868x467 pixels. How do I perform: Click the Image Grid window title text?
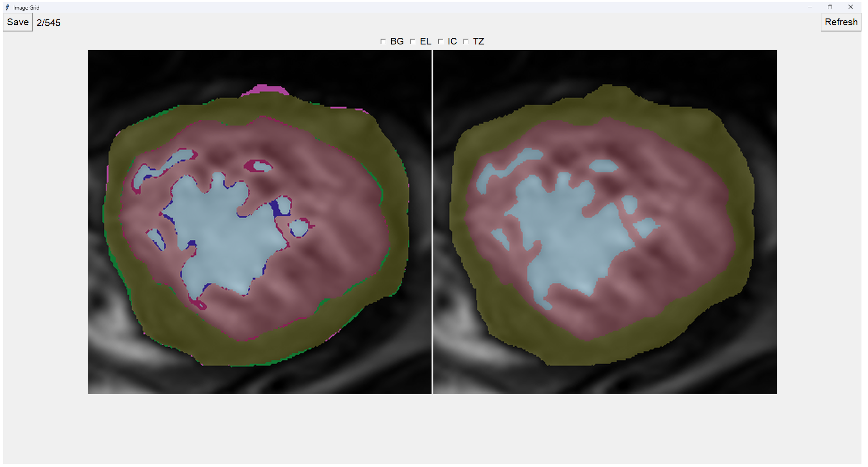point(26,7)
